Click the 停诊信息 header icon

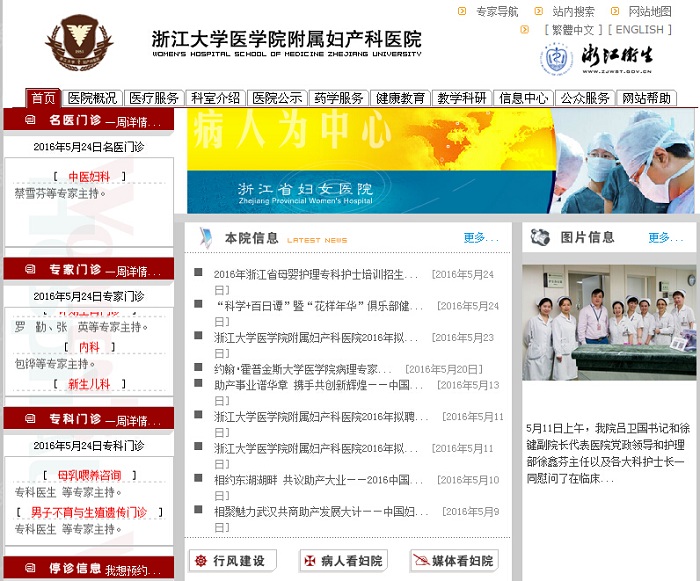pos(30,568)
